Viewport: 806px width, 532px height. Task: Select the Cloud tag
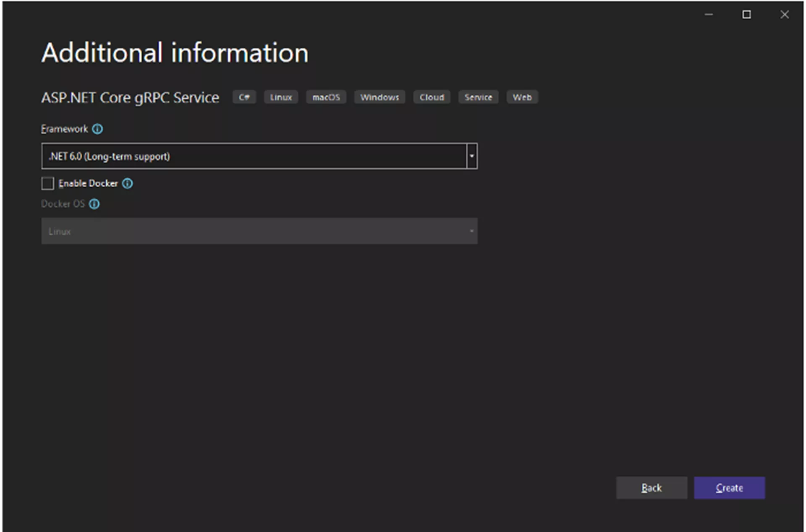tap(432, 97)
